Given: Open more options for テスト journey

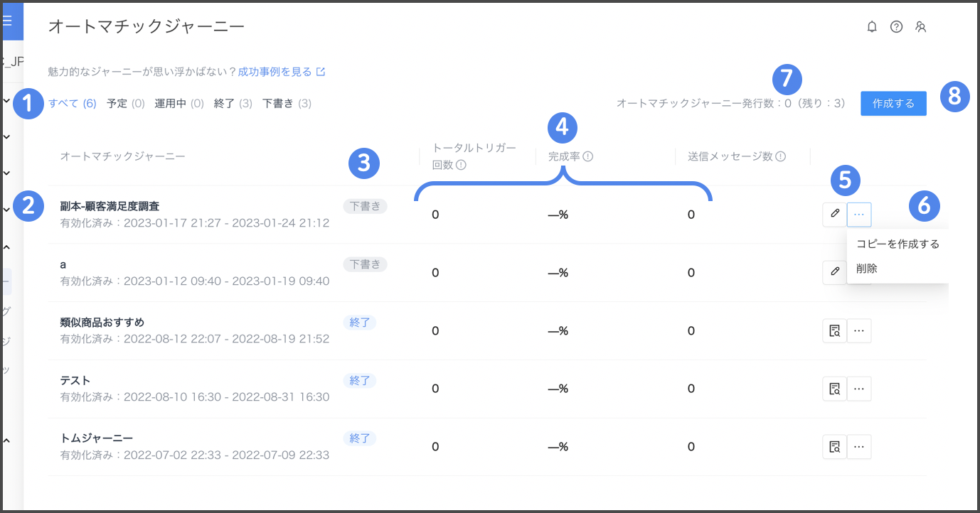Looking at the screenshot, I should coord(859,389).
